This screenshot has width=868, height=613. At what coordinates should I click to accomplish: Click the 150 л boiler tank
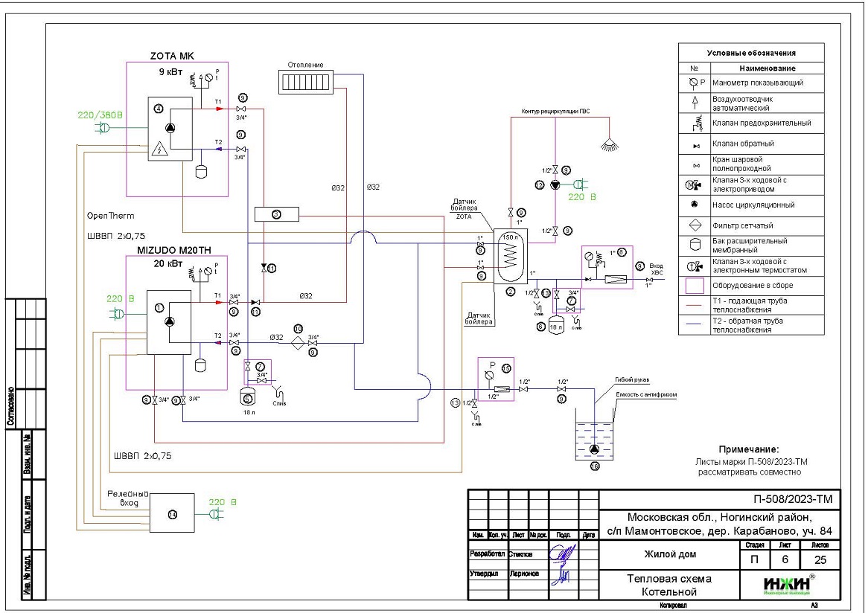tap(510, 257)
